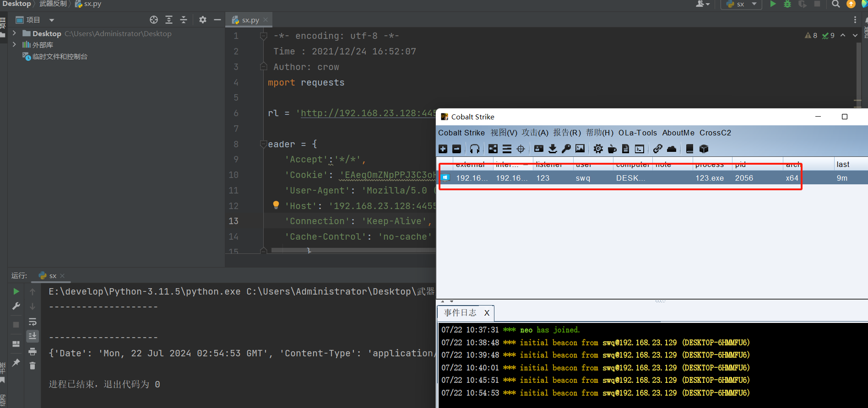
Task: Click the coffee cup Java attack icon
Action: 612,149
